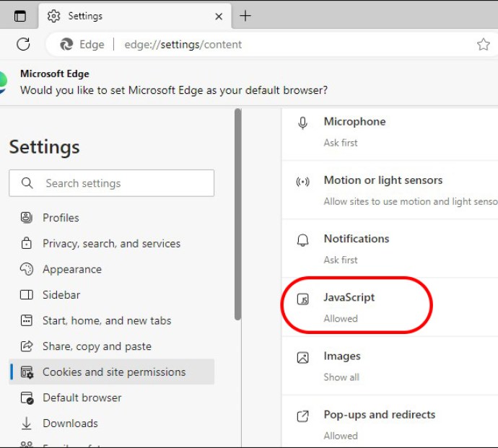
Task: Click the Images picture icon
Action: pos(302,358)
